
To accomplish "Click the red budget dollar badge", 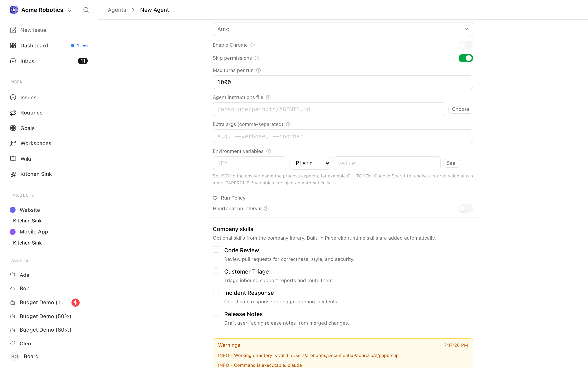I will point(76,303).
